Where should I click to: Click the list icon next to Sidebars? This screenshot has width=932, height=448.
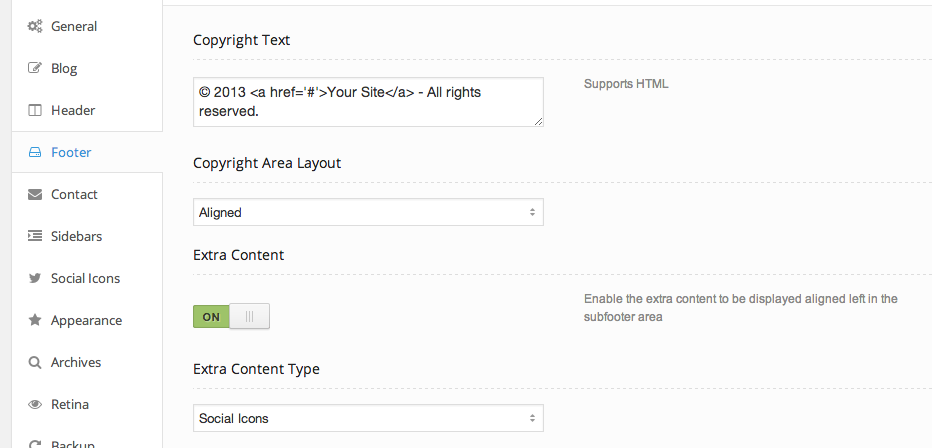pos(35,237)
